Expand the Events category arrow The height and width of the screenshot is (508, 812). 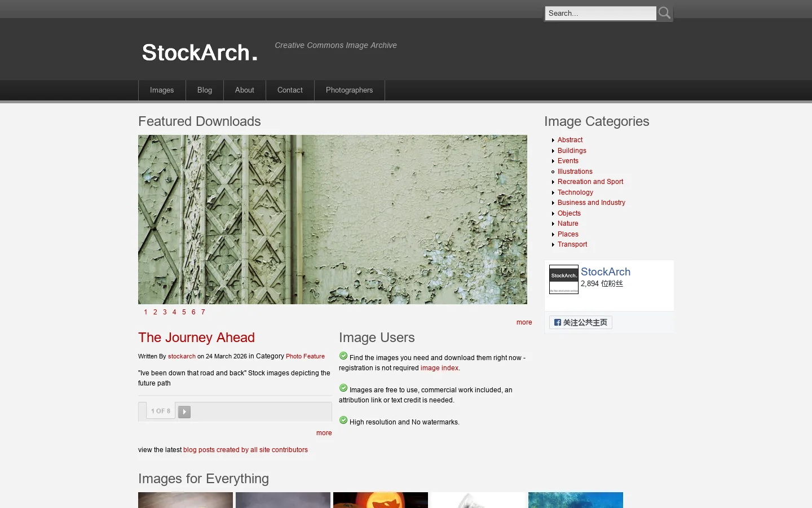(x=553, y=161)
